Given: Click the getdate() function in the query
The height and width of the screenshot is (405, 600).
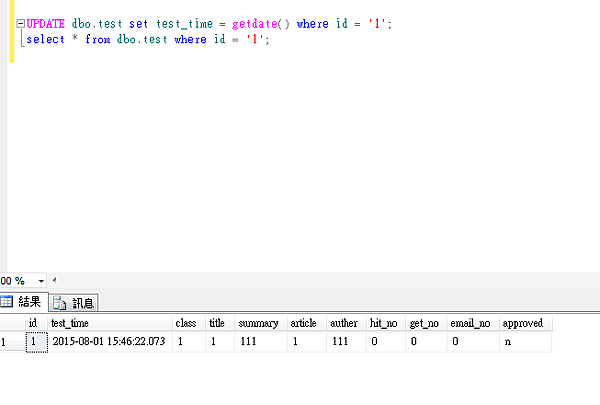Looking at the screenshot, I should [261, 24].
